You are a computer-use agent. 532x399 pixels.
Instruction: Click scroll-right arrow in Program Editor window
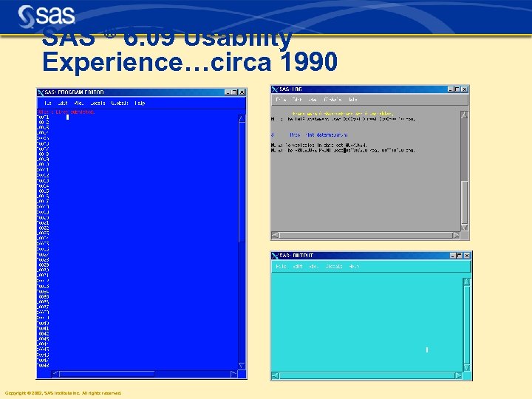(233, 374)
